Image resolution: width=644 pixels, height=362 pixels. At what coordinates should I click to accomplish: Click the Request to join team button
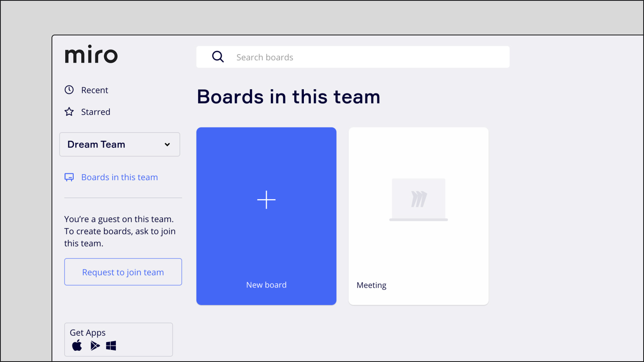tap(123, 272)
